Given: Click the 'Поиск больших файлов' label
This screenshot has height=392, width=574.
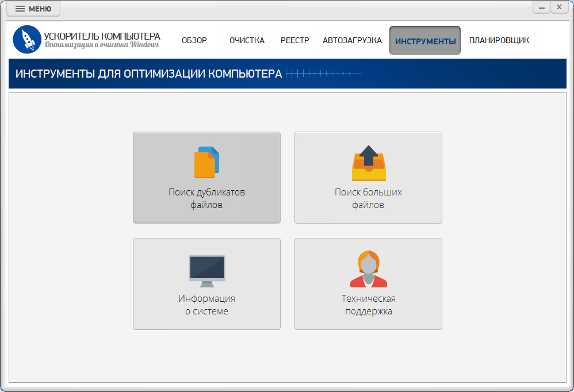Looking at the screenshot, I should (x=368, y=198).
